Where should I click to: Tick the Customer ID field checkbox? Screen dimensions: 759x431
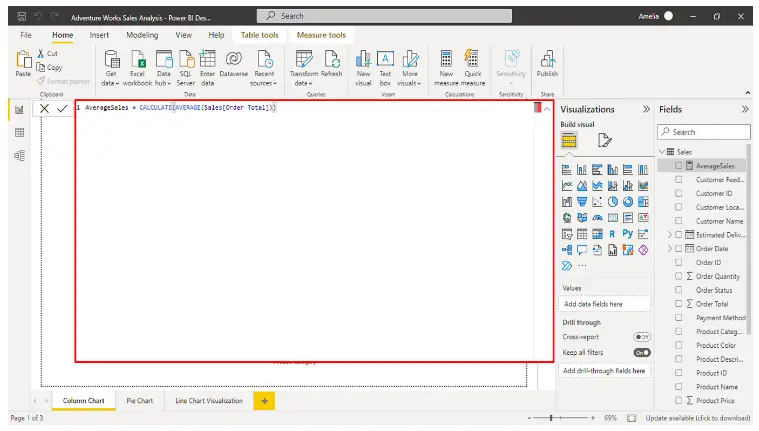click(x=679, y=193)
